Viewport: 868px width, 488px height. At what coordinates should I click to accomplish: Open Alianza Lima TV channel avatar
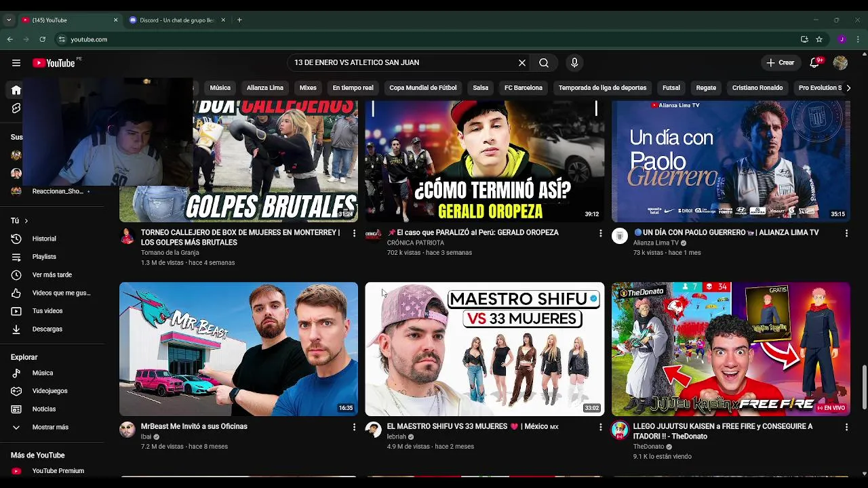pos(620,236)
